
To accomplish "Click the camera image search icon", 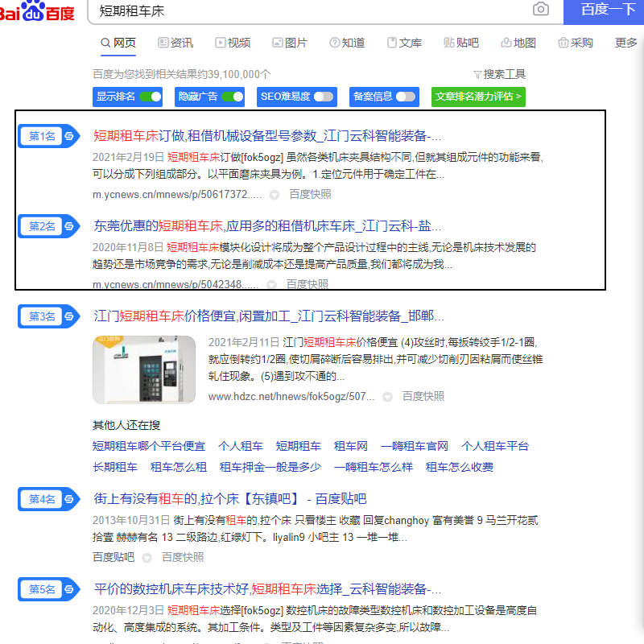I will (x=540, y=9).
